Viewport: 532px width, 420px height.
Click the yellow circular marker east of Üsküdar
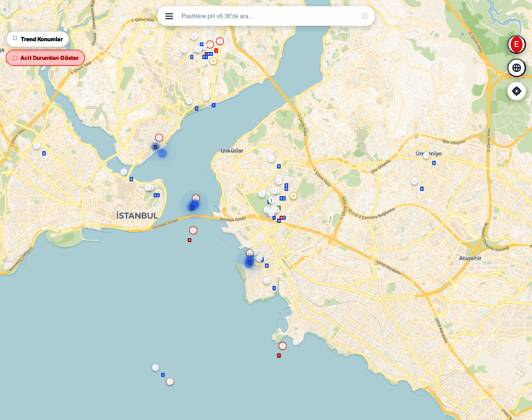[x=293, y=196]
